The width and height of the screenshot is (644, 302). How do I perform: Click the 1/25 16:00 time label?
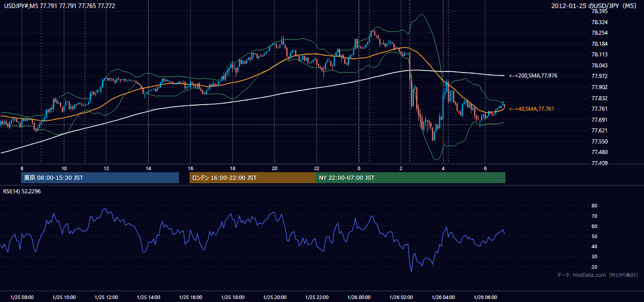pos(190,297)
